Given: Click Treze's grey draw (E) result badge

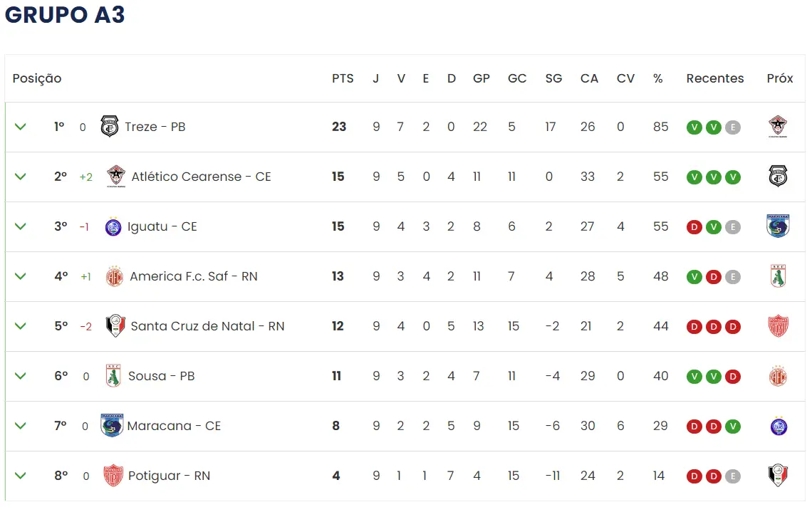Looking at the screenshot, I should click(732, 127).
